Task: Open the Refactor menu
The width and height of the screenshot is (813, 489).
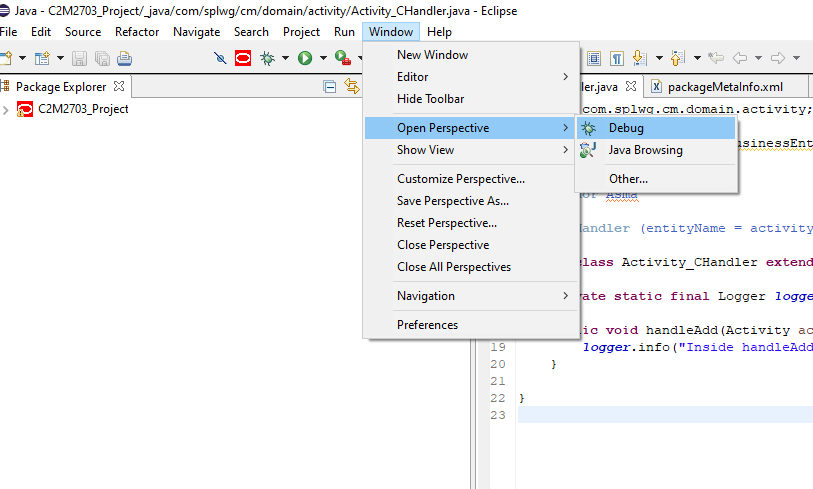Action: click(137, 32)
